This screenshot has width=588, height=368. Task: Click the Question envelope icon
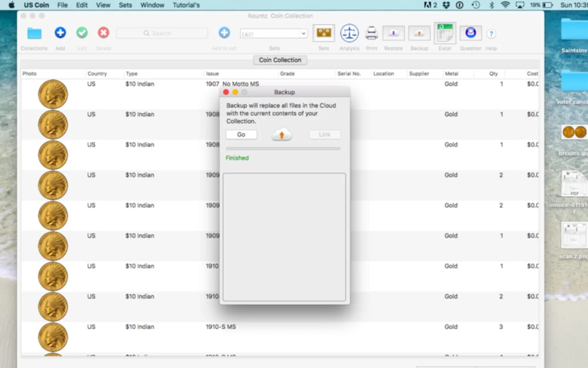pos(471,32)
